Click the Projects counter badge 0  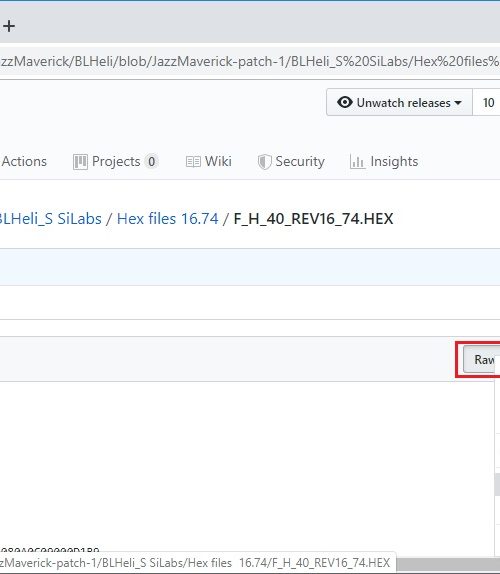[x=151, y=162]
